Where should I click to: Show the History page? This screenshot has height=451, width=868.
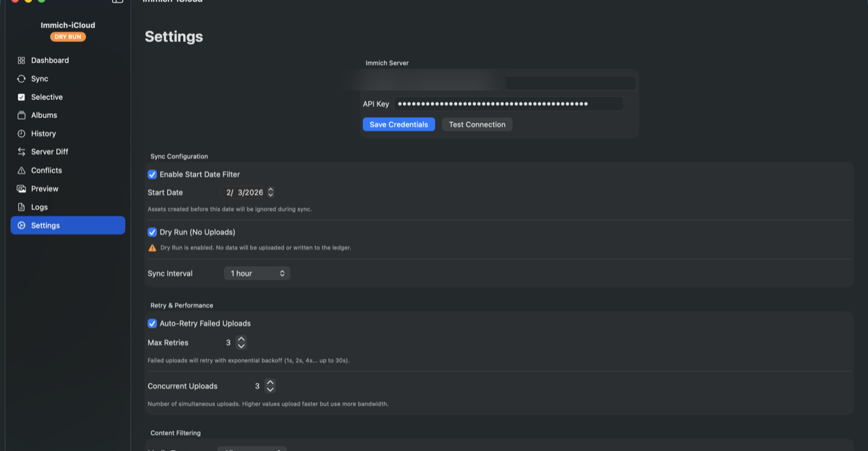(68, 134)
